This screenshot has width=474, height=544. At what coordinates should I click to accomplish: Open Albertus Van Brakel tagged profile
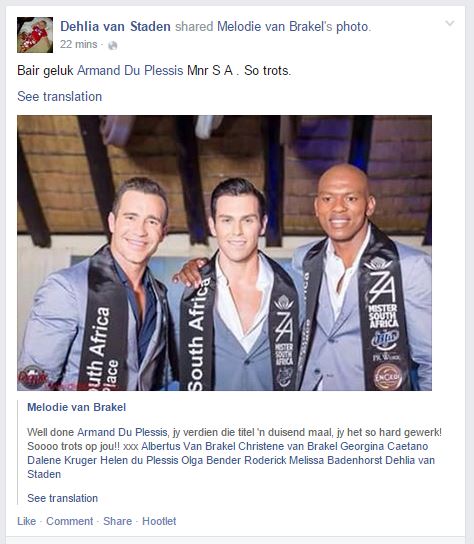coord(188,446)
